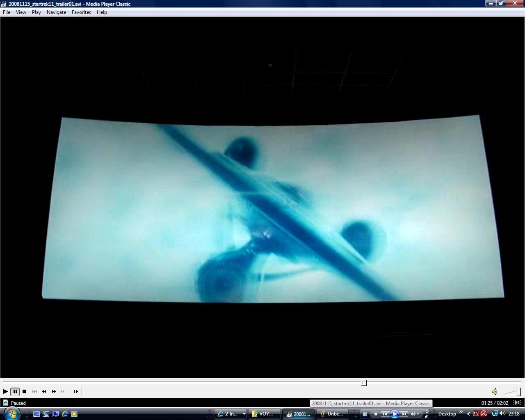The image size is (525, 420).
Task: Click the frame step icon
Action: [x=76, y=391]
